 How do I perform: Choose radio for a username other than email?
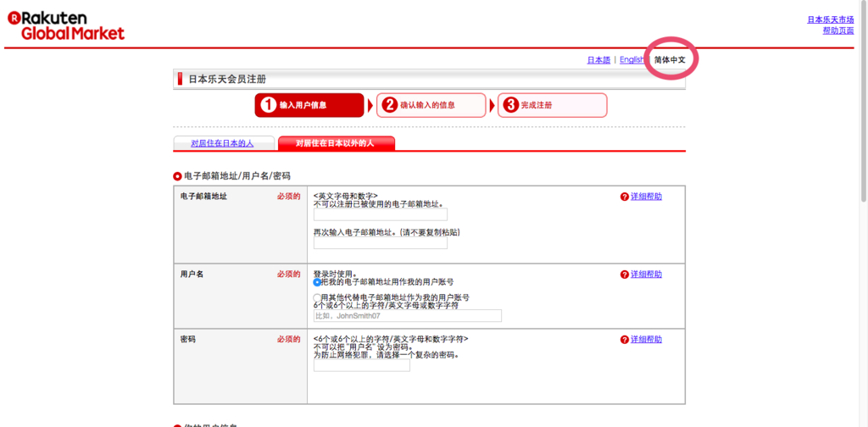pos(317,298)
